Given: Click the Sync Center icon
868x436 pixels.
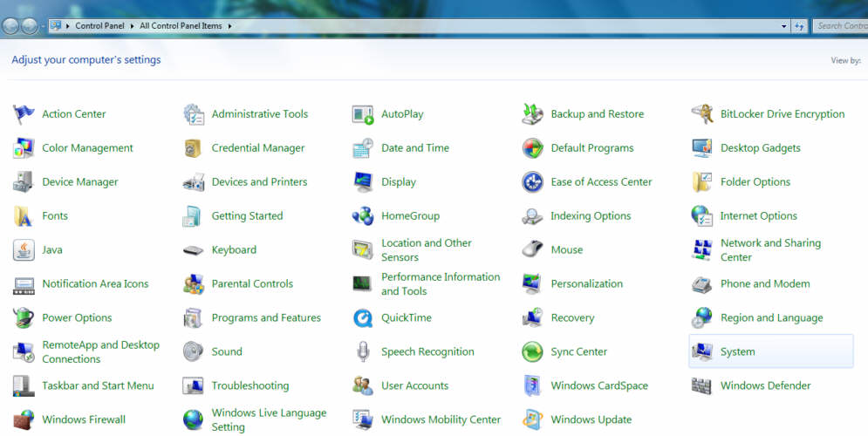Looking at the screenshot, I should [x=532, y=351].
